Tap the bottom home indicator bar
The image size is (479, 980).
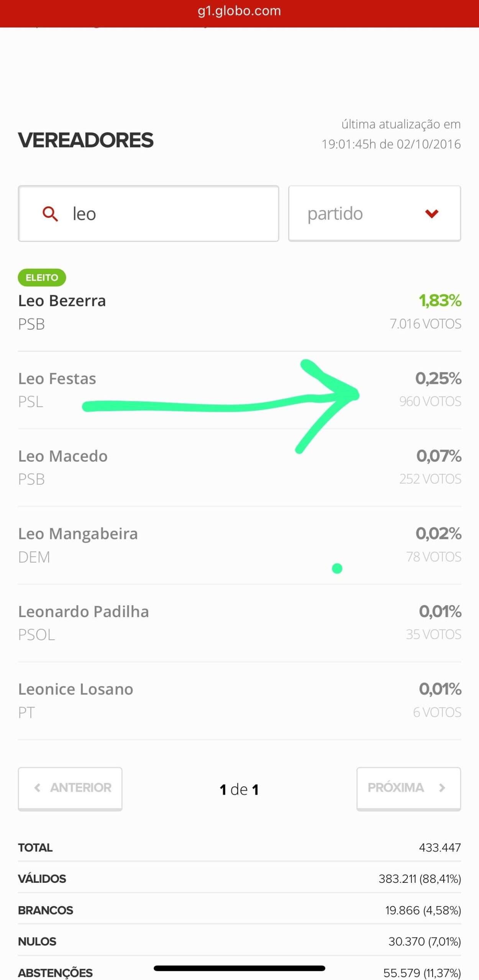coord(239,968)
